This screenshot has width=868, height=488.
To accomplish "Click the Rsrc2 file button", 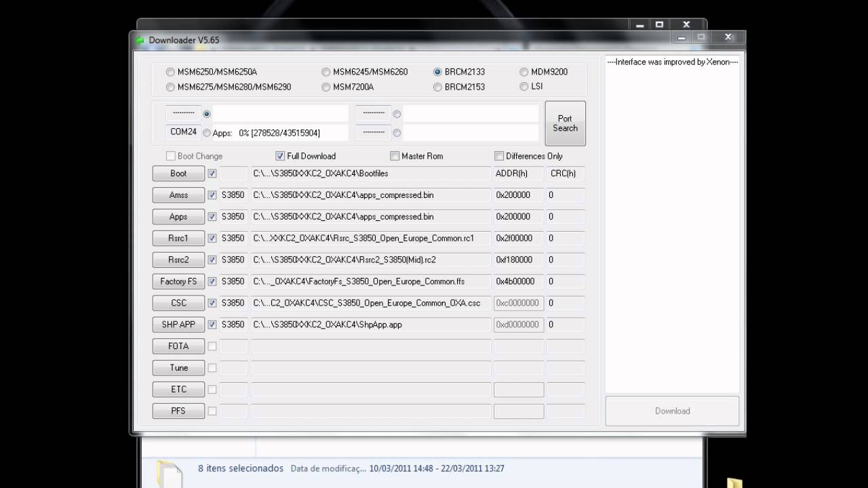I will pyautogui.click(x=178, y=260).
